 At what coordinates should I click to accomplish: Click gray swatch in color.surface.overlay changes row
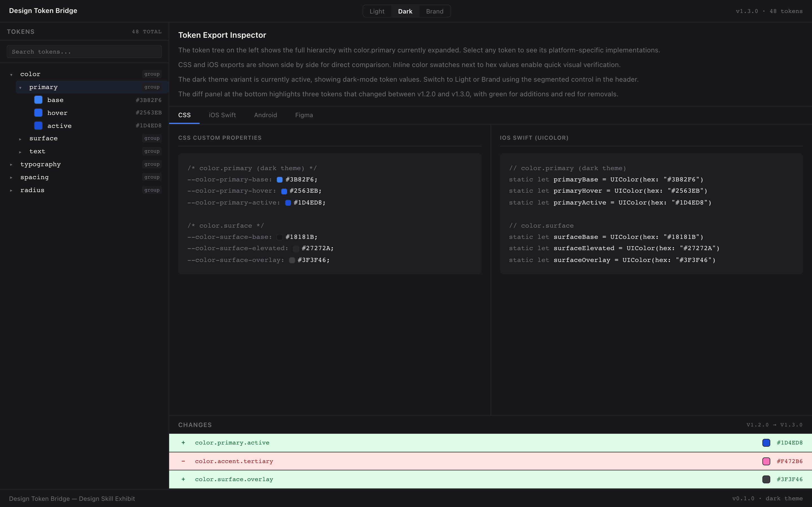(766, 479)
